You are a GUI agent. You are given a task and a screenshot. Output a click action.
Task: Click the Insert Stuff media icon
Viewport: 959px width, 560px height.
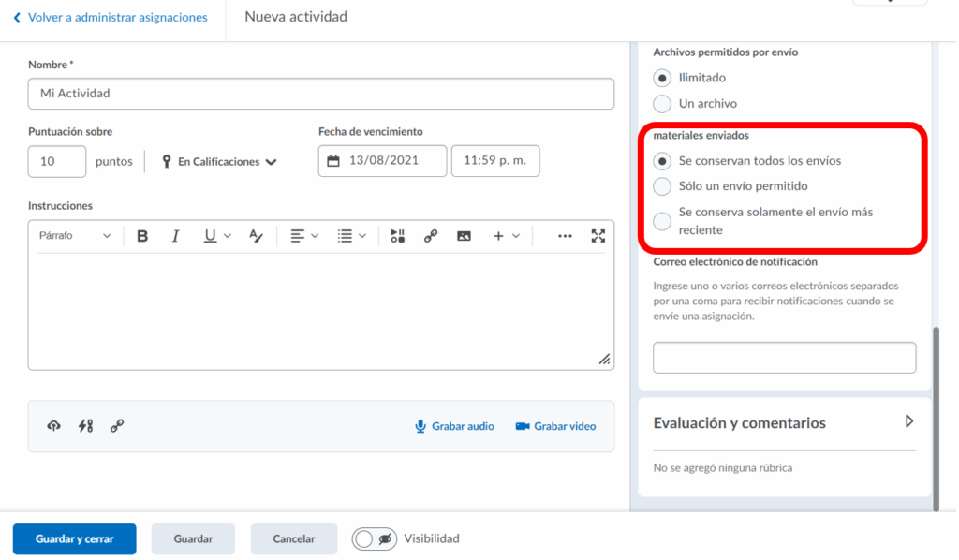(x=398, y=236)
